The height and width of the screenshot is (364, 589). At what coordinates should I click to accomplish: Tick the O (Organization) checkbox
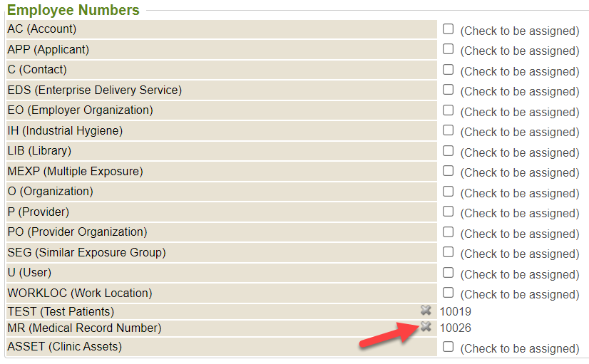pos(448,192)
